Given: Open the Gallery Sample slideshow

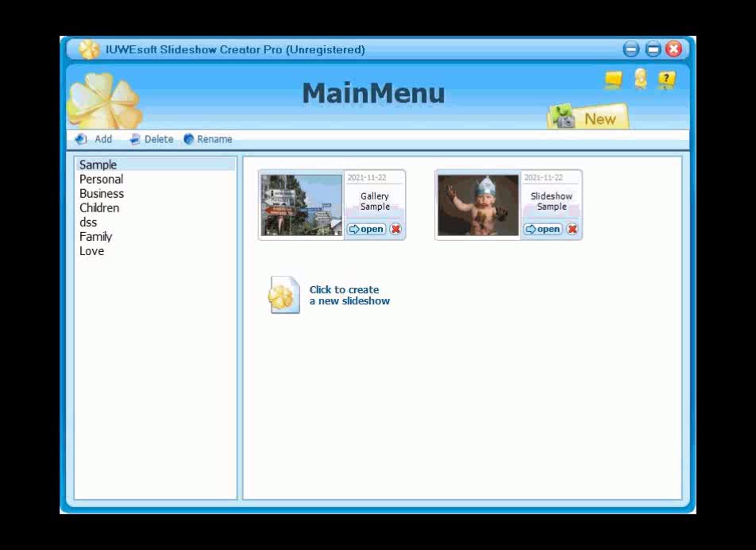Looking at the screenshot, I should (x=366, y=229).
